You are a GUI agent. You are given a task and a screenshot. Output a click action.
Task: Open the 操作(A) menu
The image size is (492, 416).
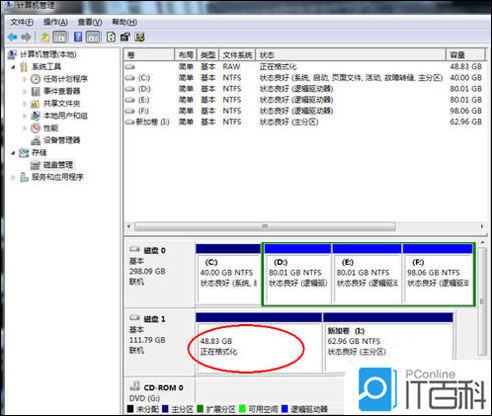coord(55,22)
